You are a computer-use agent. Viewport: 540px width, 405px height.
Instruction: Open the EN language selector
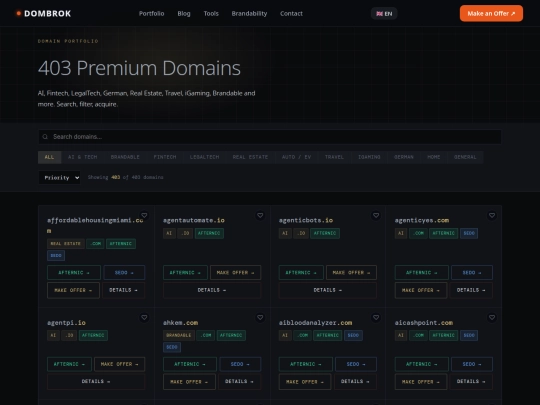click(384, 13)
